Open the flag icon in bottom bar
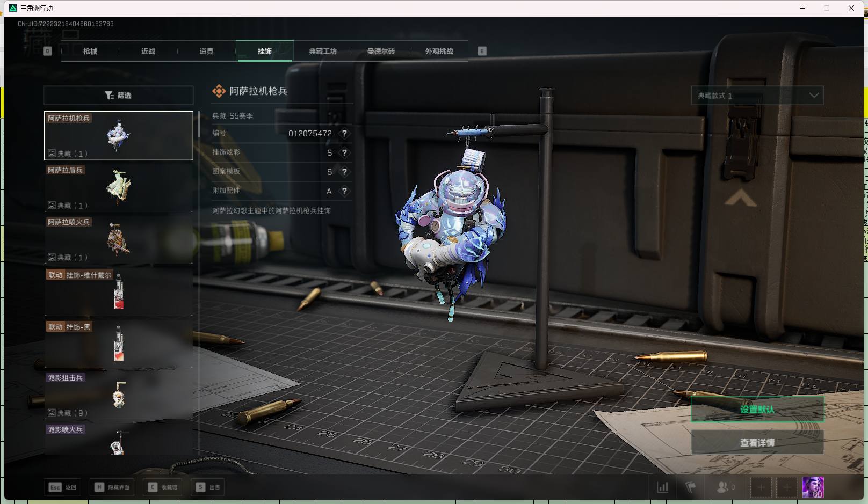Image resolution: width=868 pixels, height=504 pixels. click(691, 487)
